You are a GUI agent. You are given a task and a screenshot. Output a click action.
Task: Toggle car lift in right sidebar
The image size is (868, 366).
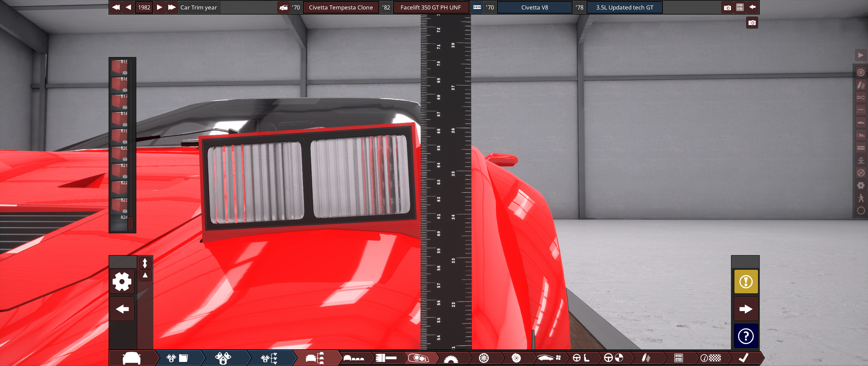[x=861, y=160]
